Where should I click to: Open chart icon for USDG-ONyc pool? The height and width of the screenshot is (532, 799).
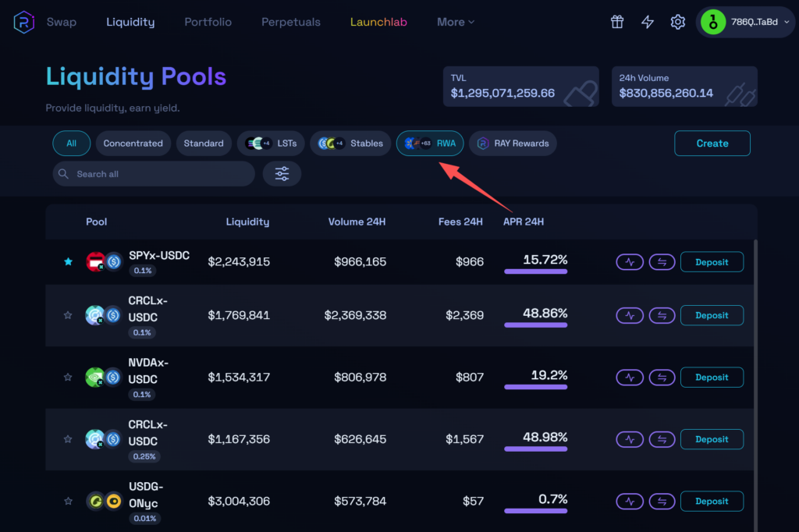tap(630, 502)
